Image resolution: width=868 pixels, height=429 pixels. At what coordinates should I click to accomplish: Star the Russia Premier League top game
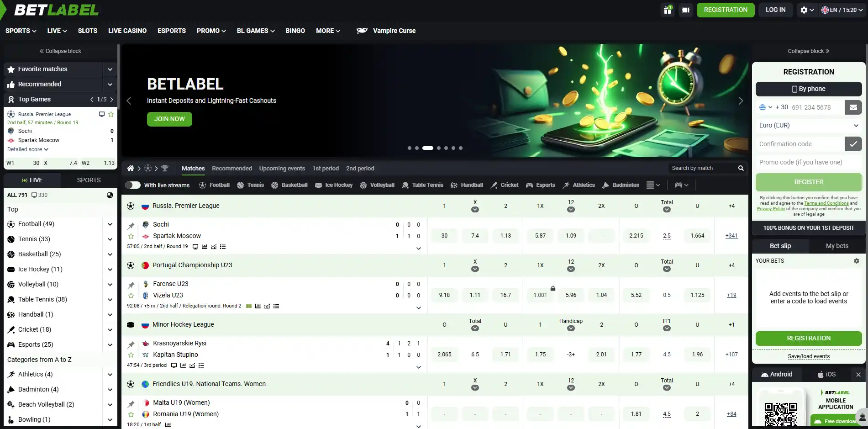click(x=110, y=114)
